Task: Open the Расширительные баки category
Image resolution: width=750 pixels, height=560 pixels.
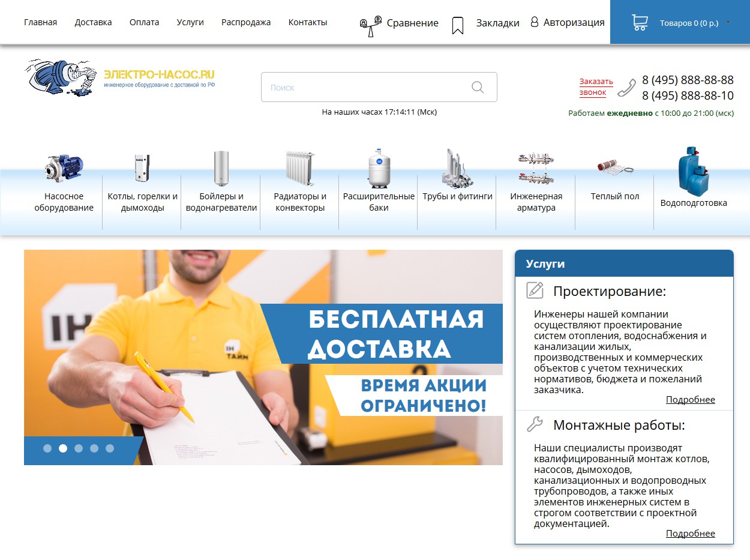Action: (x=379, y=202)
